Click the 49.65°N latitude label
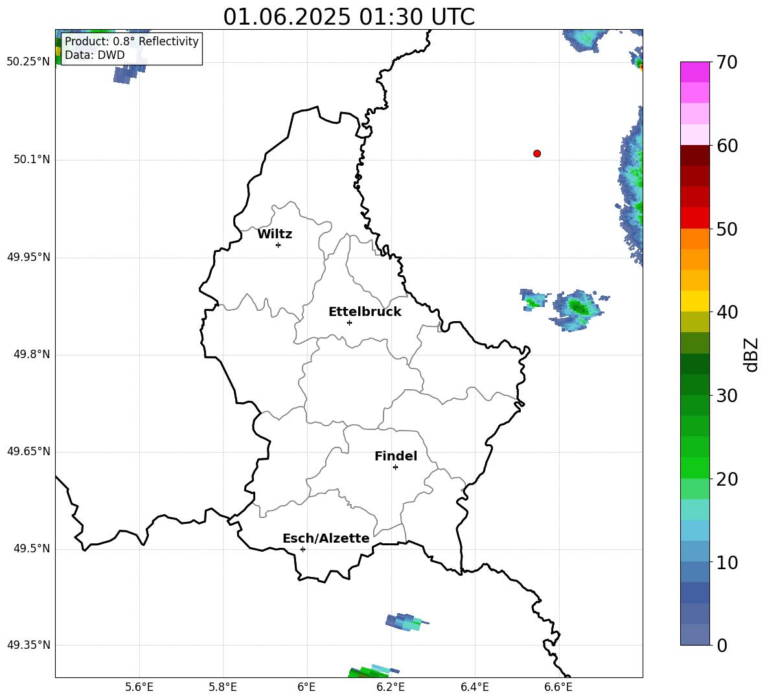Viewport: 767px width, 700px height. click(x=29, y=451)
